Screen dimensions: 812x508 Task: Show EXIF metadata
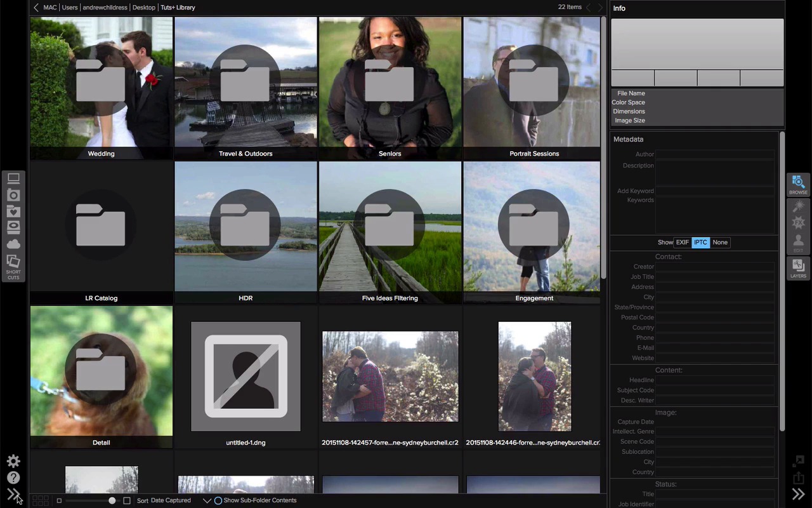click(683, 243)
